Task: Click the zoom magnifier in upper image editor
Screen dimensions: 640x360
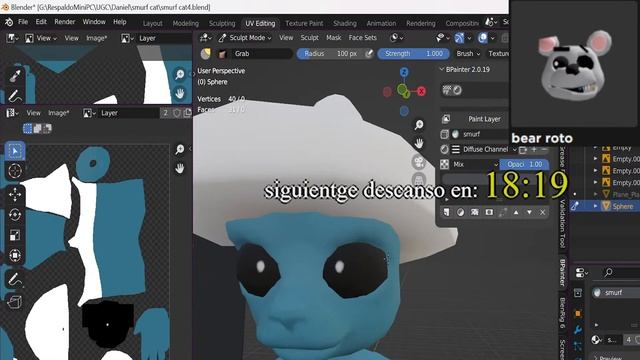Action: 180,74
